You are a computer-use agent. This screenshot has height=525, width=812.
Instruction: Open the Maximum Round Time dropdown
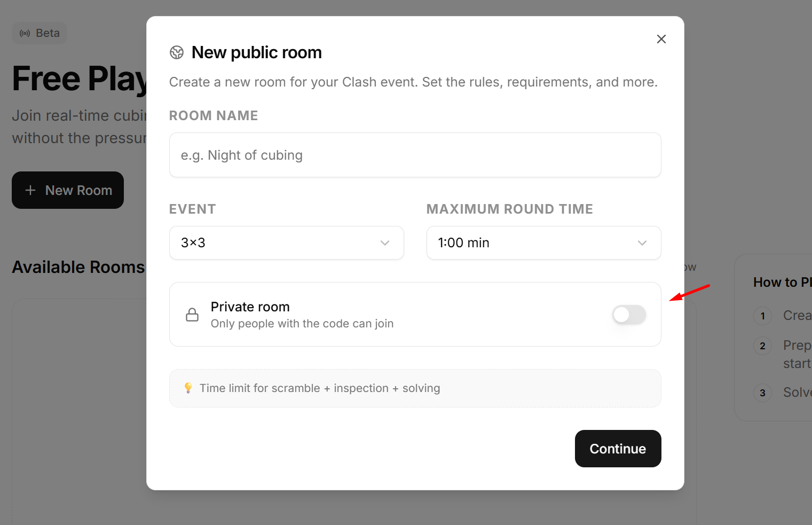coord(543,243)
